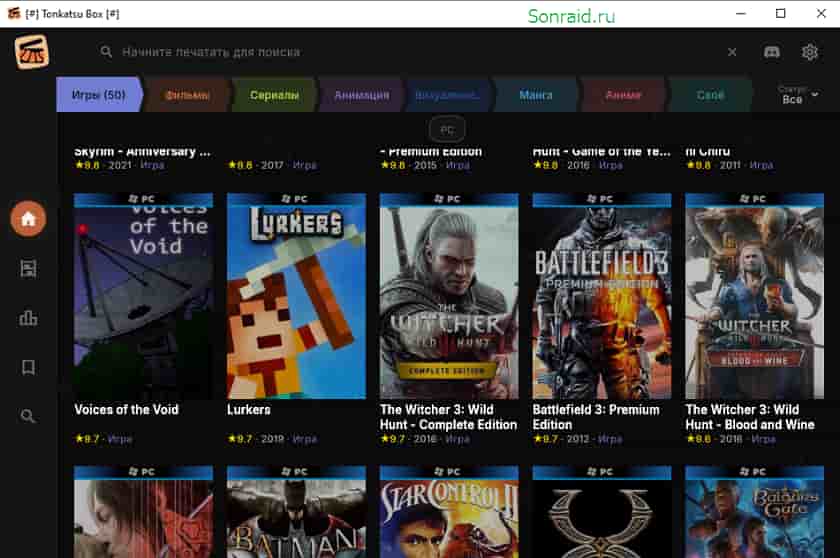Image resolution: width=840 pixels, height=558 pixels.
Task: Click the 9.7 · 2012 rating under Battlefield 3
Action: pos(578,439)
